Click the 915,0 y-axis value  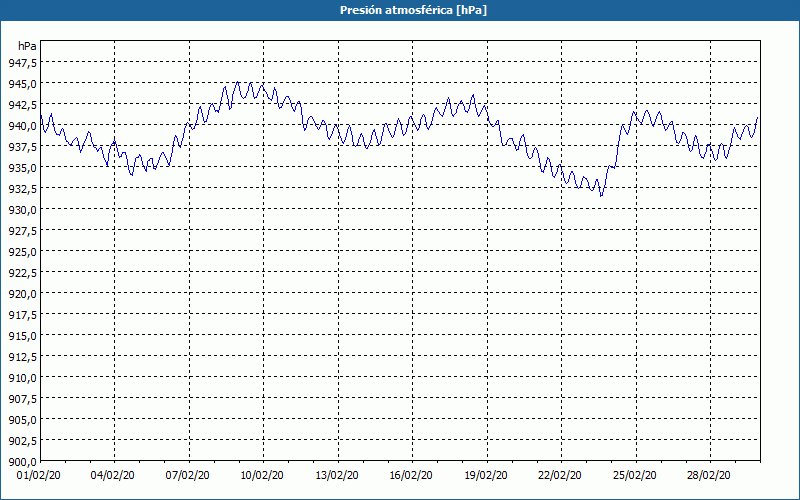22,336
